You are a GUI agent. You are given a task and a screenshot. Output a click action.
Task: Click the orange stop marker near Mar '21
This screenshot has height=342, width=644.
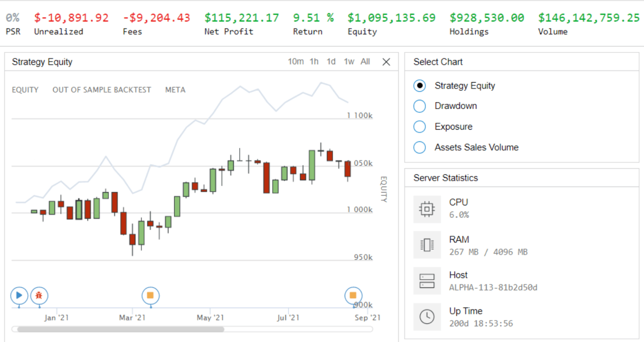151,296
